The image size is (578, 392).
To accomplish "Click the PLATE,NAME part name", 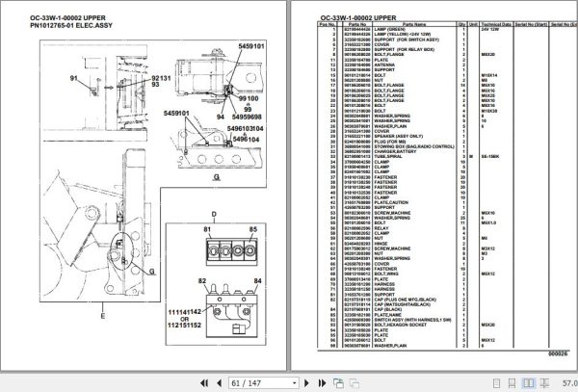I will (x=388, y=315).
